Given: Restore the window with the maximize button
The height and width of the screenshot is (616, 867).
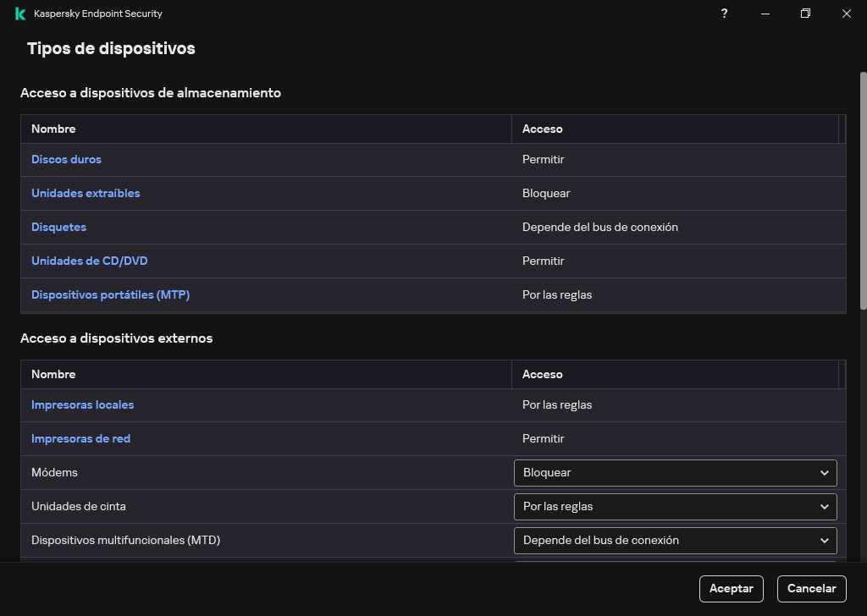Looking at the screenshot, I should click(x=805, y=14).
